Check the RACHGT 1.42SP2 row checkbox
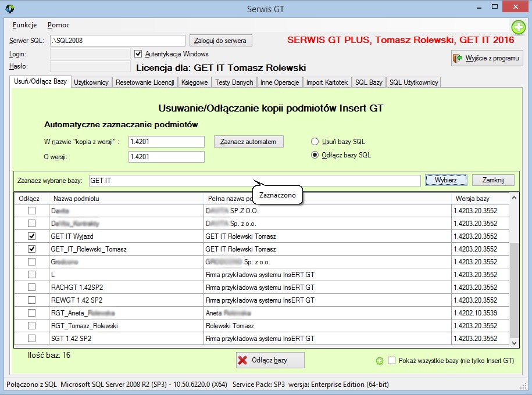This screenshot has width=532, height=395. (x=31, y=287)
